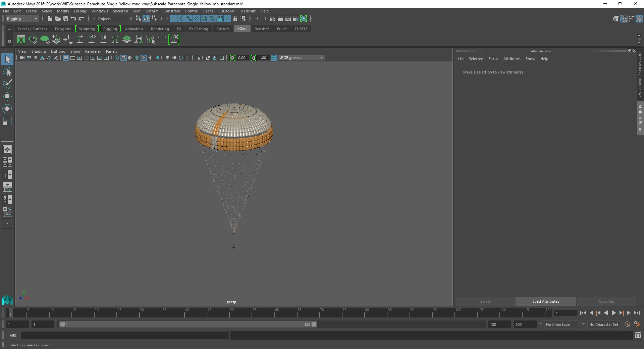Click the IPR render icon
Screen dimensions: 644x349
[288, 19]
